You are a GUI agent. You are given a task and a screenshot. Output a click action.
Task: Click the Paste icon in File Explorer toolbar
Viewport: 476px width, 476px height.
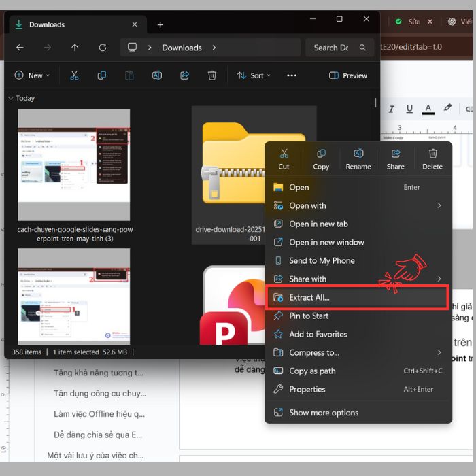pyautogui.click(x=129, y=75)
